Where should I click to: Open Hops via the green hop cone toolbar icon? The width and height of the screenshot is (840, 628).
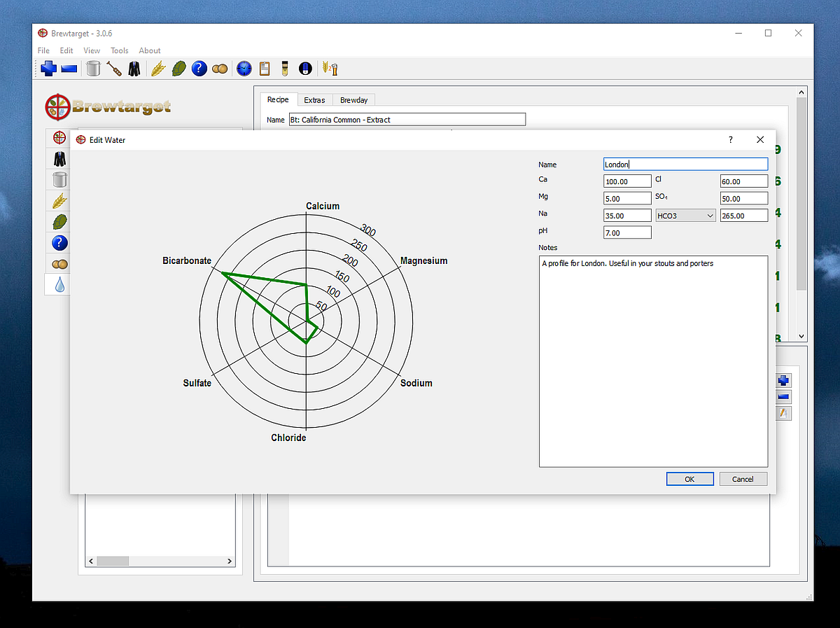[x=178, y=69]
